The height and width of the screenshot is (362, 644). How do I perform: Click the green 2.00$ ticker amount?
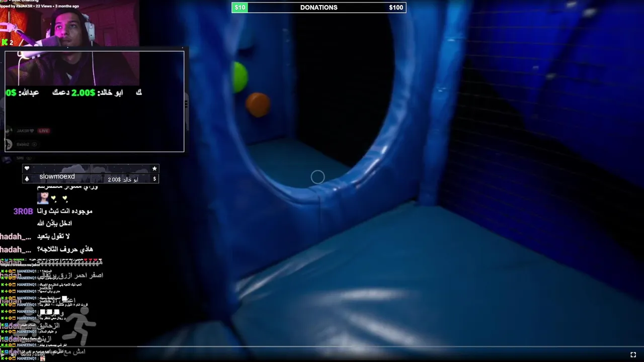[83, 93]
